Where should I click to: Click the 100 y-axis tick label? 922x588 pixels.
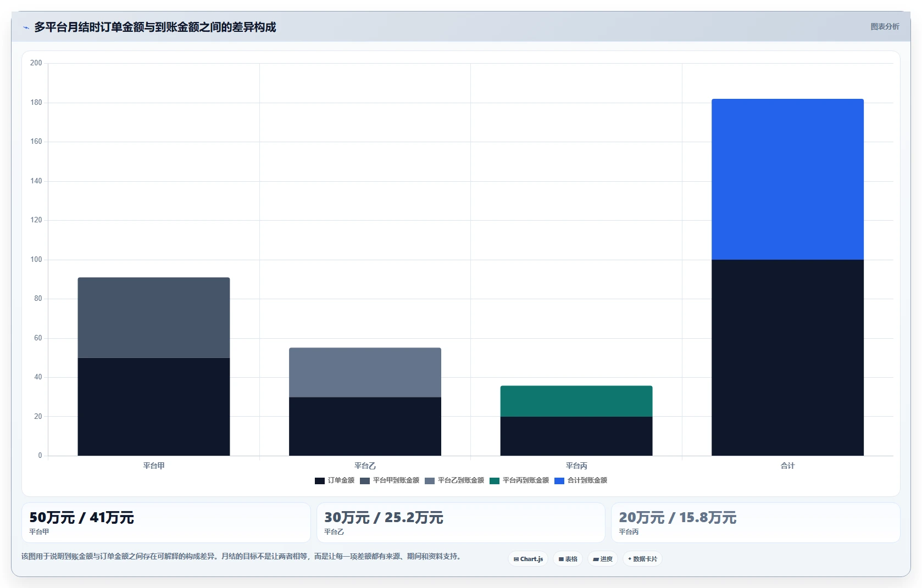tap(36, 260)
